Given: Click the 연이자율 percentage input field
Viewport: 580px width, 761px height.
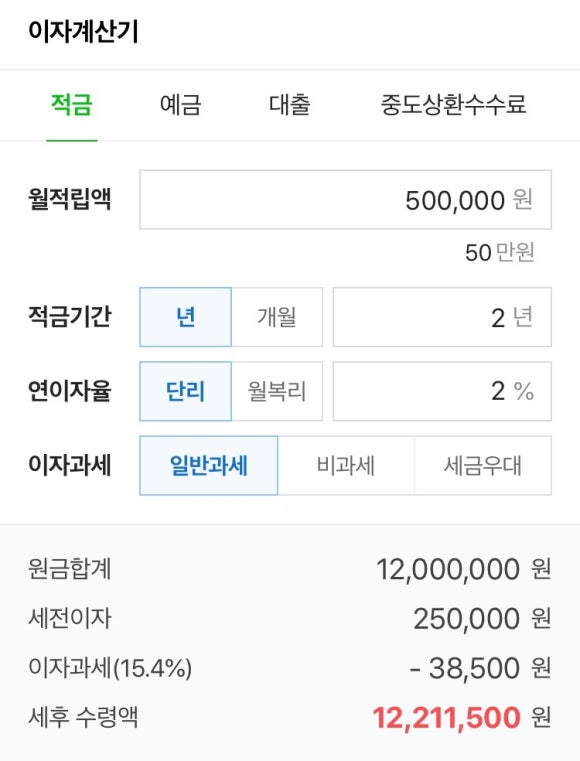Looking at the screenshot, I should [x=442, y=391].
